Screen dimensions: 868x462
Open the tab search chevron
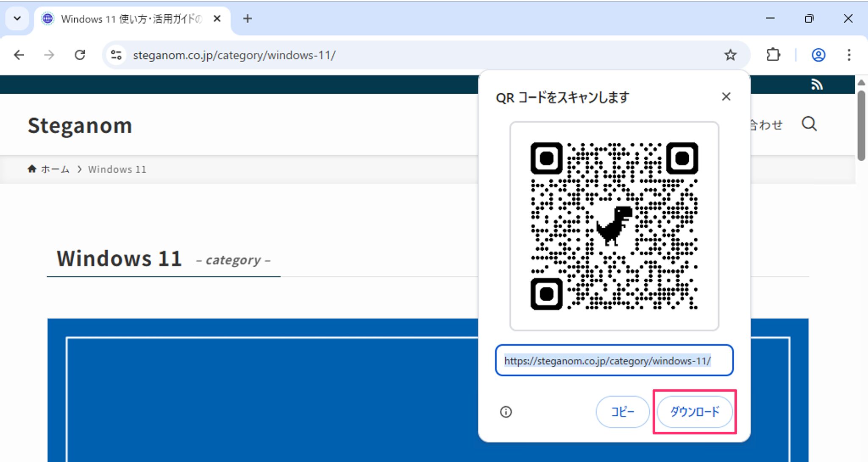pyautogui.click(x=17, y=19)
